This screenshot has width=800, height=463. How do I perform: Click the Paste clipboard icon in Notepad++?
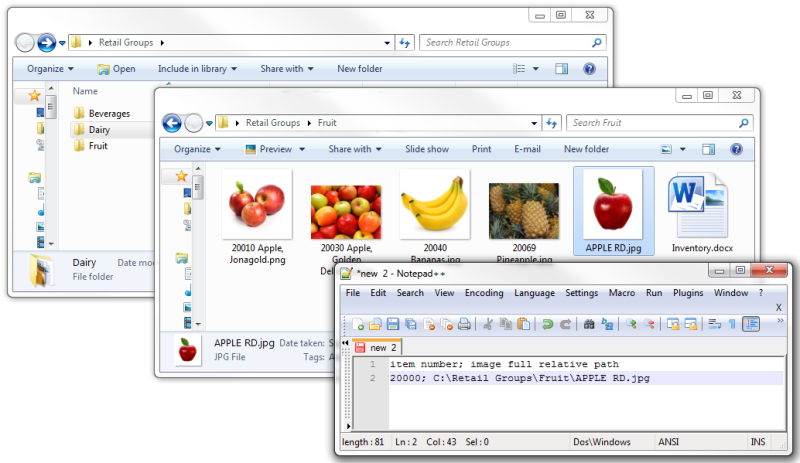523,324
